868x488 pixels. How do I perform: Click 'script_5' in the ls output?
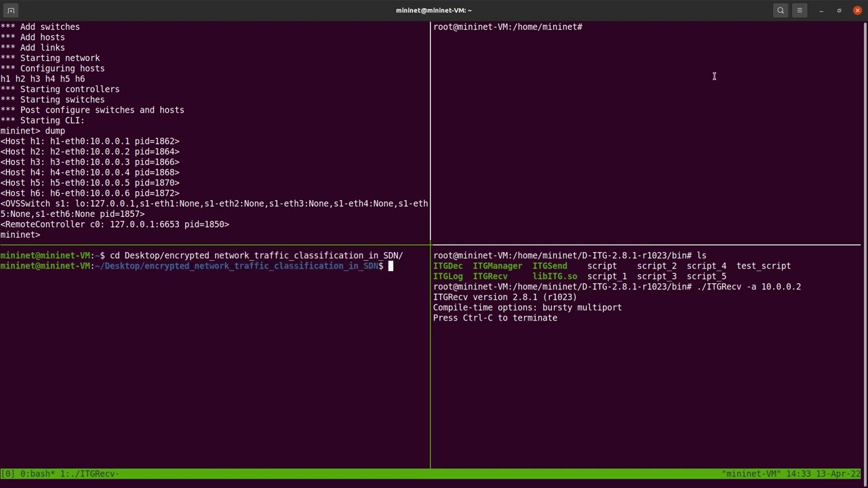707,277
